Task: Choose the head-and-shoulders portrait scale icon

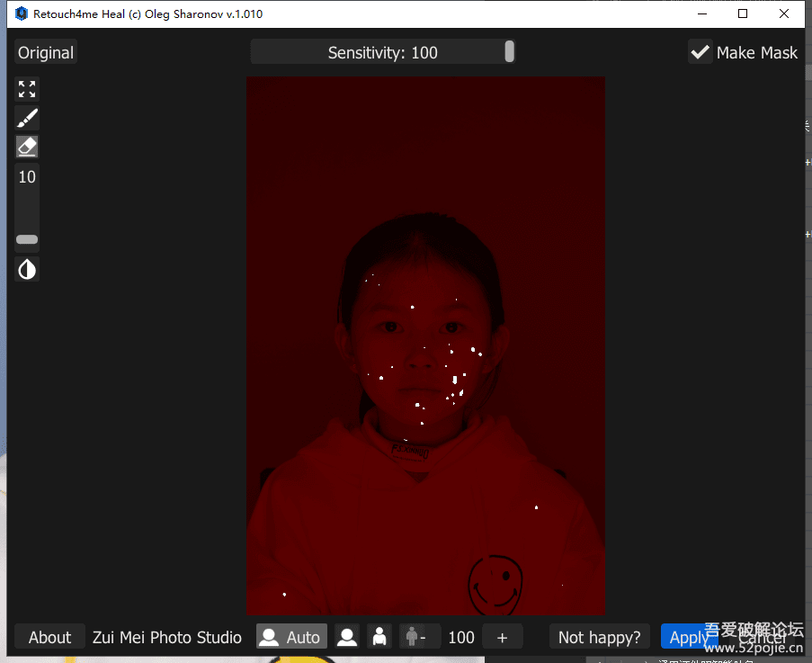Action: click(347, 637)
